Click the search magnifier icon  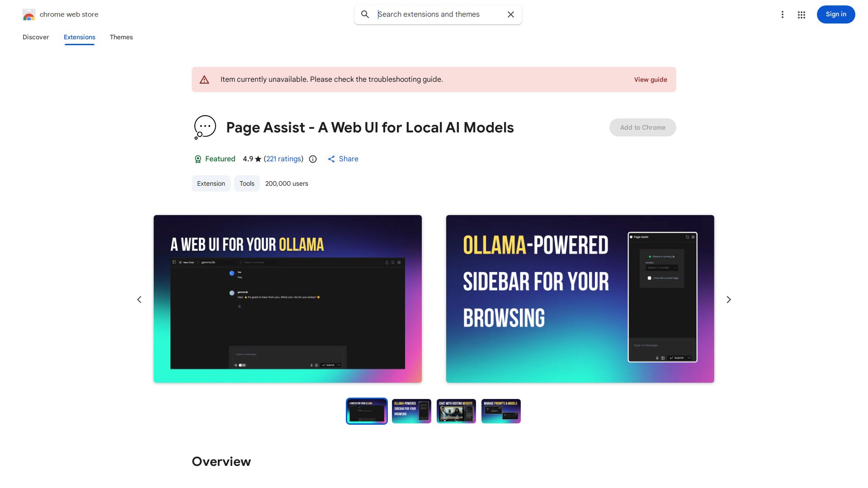[365, 14]
